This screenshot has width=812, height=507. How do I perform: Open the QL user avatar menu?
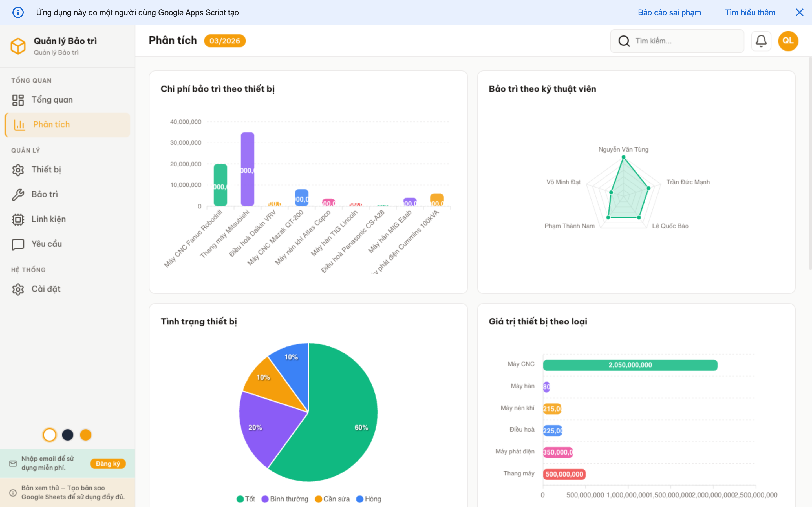pos(787,41)
